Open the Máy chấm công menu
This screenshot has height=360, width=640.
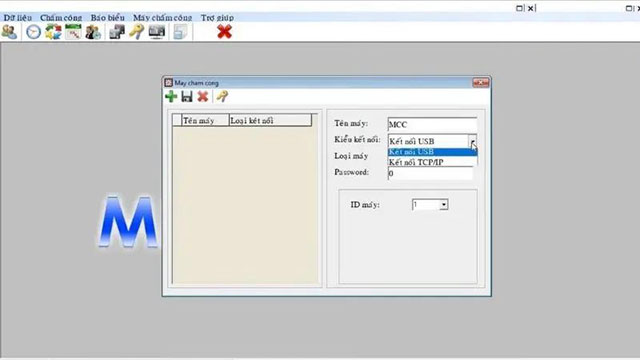[x=162, y=18]
